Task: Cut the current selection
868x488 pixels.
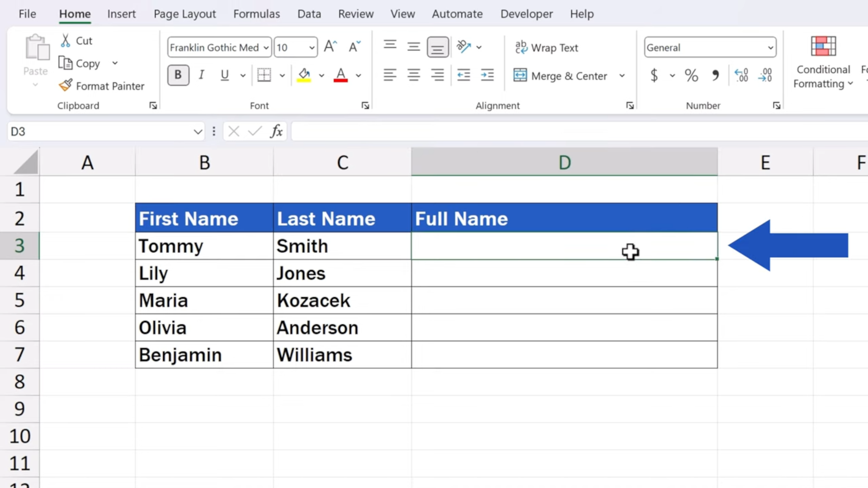Action: pos(76,40)
